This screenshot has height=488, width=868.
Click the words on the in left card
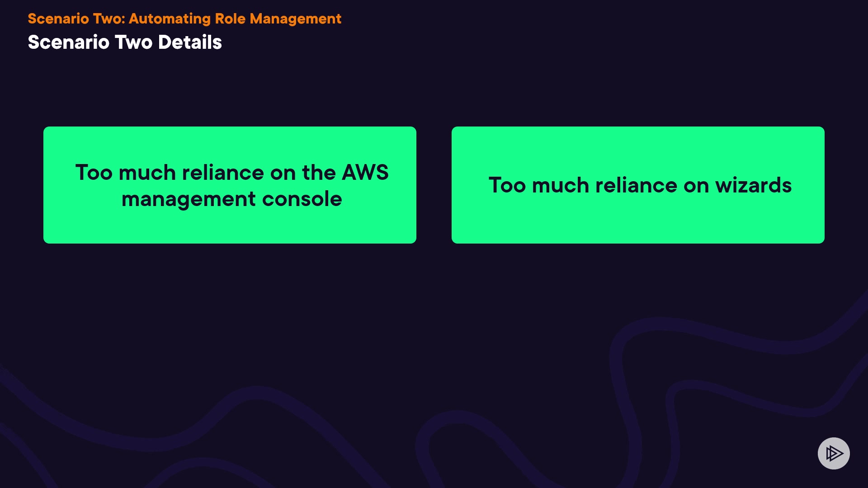pos(302,172)
